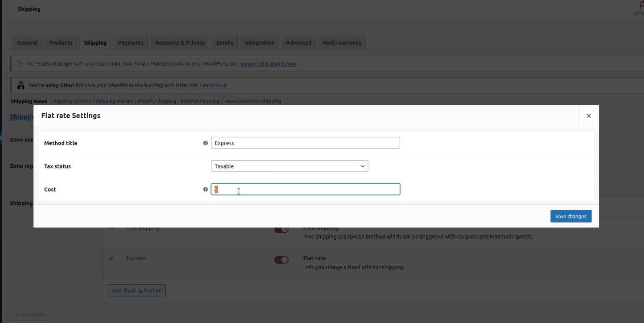Switch to the Products tab
This screenshot has width=644, height=323.
61,43
